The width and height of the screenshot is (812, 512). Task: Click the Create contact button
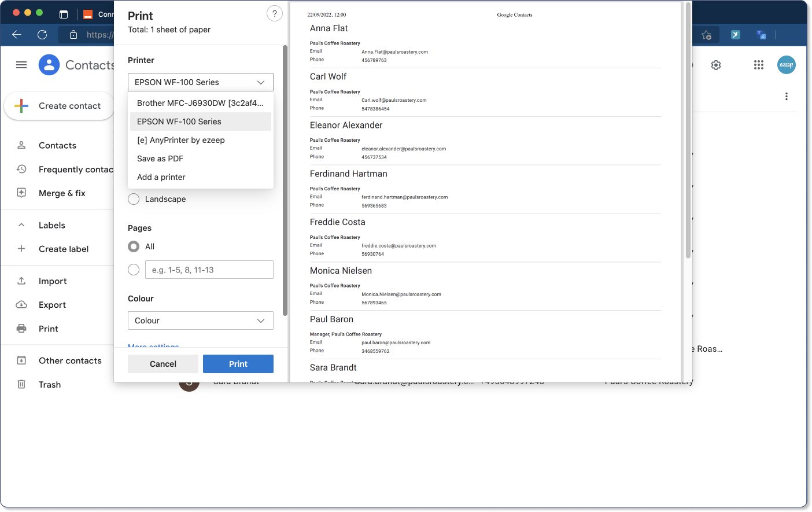(58, 106)
